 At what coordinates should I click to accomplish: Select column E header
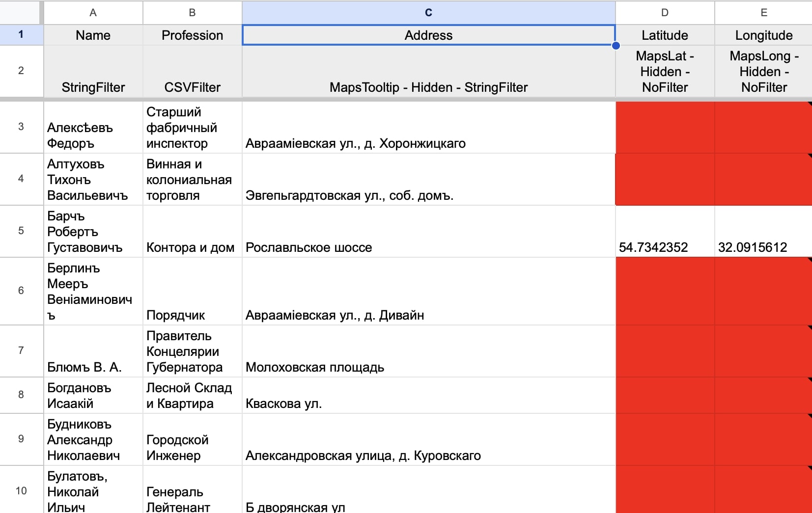tap(764, 12)
